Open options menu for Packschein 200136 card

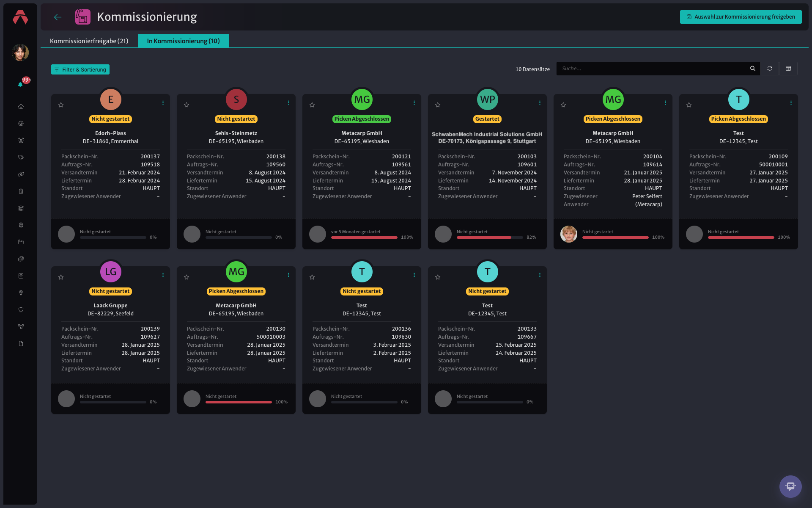pos(414,275)
